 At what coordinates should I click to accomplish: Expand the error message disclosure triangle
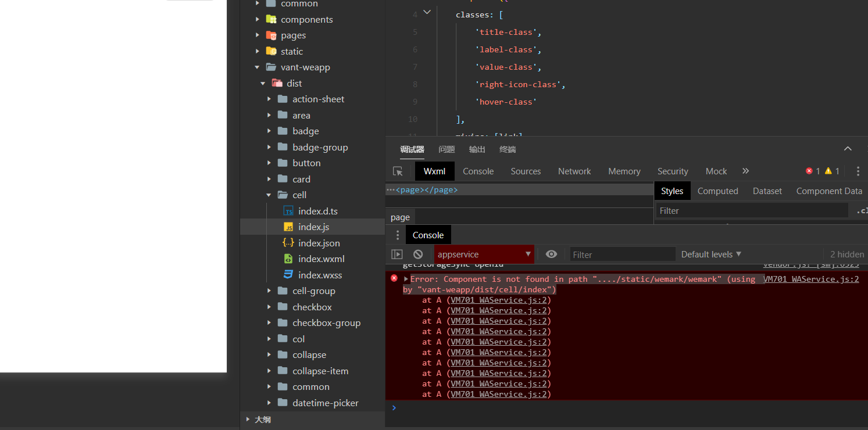[406, 279]
